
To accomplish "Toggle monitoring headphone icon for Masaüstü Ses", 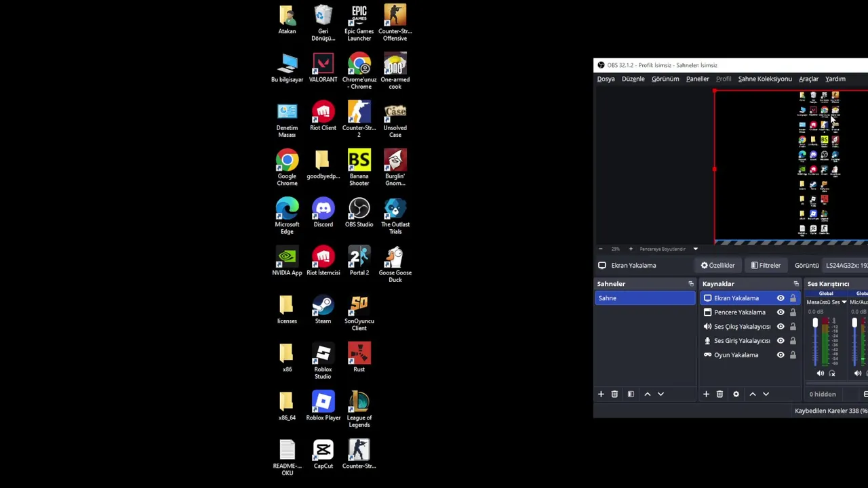I will pos(832,373).
